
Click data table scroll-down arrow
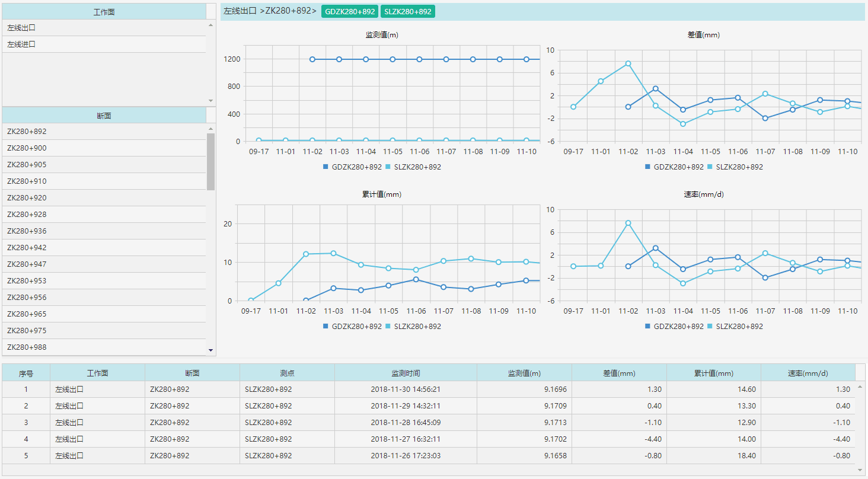pyautogui.click(x=860, y=469)
